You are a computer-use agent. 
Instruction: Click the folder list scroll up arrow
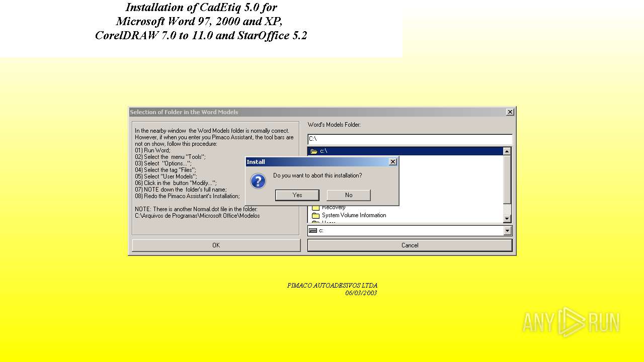point(507,151)
